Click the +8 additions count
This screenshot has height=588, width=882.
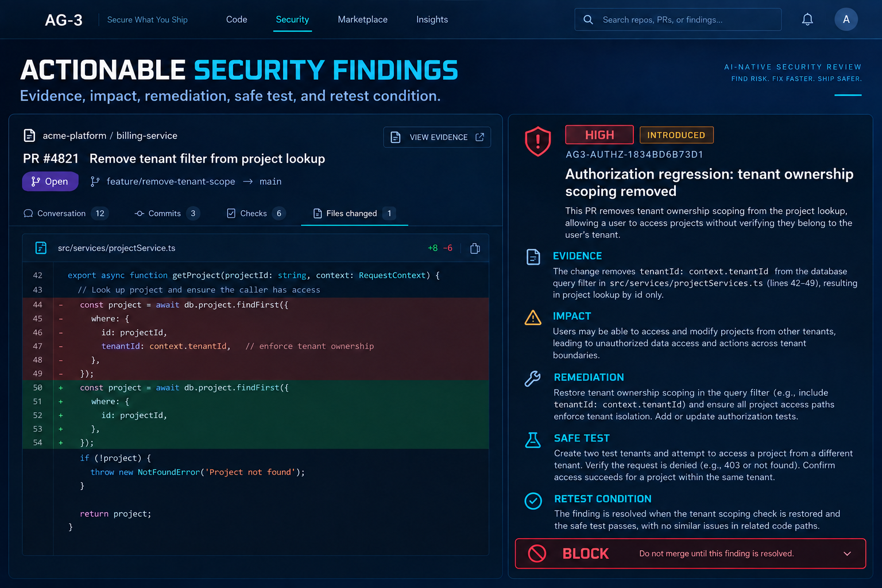[x=433, y=248]
